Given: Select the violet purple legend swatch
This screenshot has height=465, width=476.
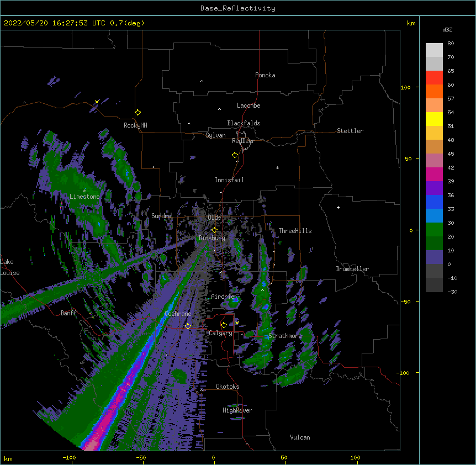Looking at the screenshot, I should click(x=434, y=188).
